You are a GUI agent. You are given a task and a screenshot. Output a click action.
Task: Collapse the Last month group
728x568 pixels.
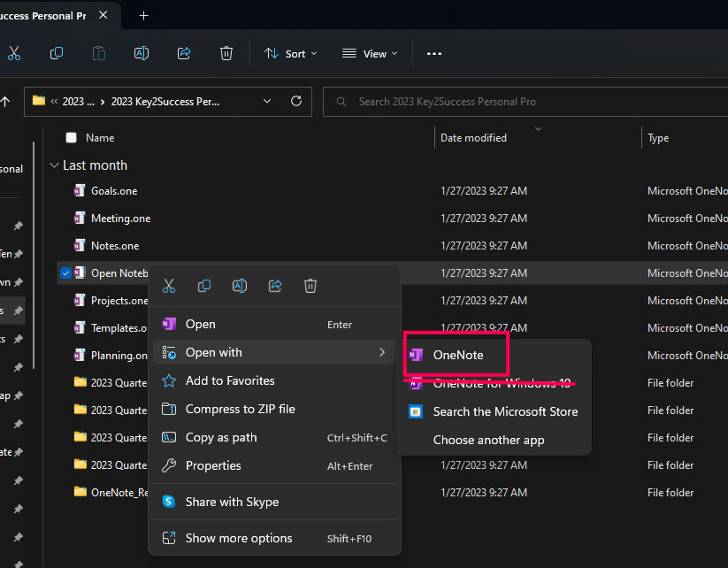pos(54,165)
